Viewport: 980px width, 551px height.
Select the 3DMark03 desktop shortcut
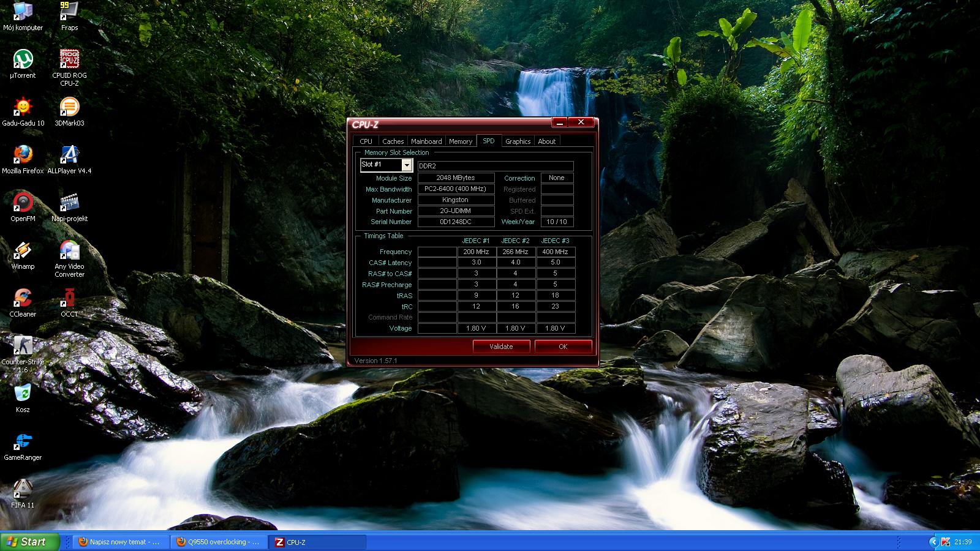[x=69, y=112]
